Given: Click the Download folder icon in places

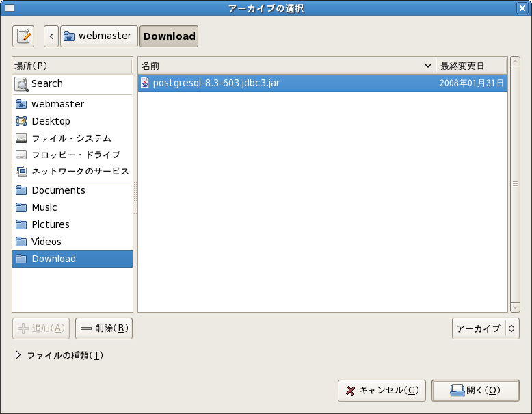Looking at the screenshot, I should [21, 259].
